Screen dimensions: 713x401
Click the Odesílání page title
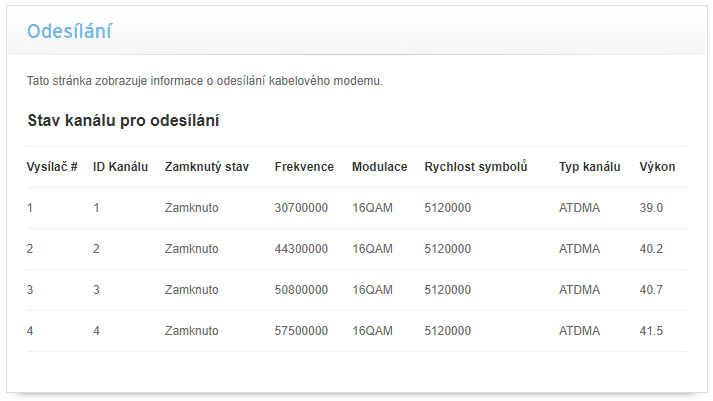(69, 32)
